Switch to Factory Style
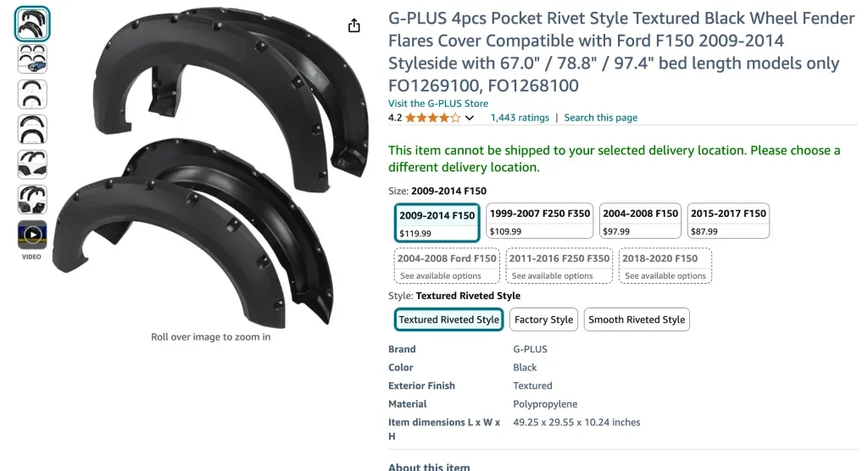 pyautogui.click(x=543, y=319)
